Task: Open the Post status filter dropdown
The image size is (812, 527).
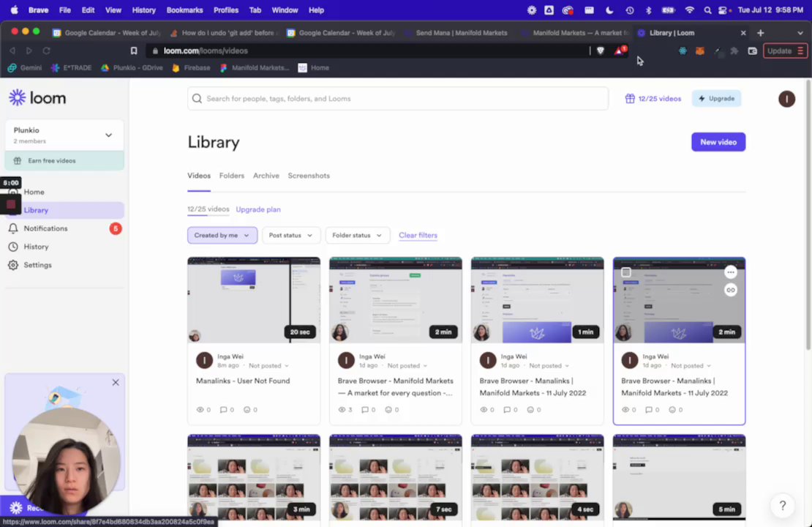Action: (x=291, y=235)
